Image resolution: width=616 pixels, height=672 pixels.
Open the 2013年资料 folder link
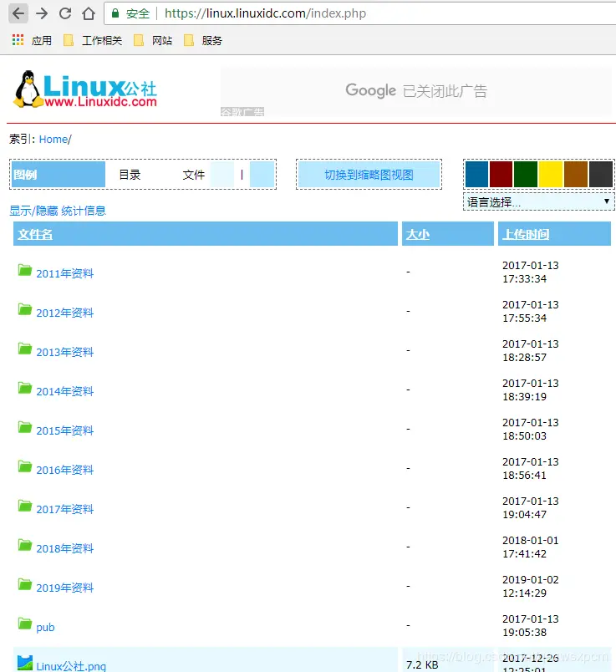[64, 352]
